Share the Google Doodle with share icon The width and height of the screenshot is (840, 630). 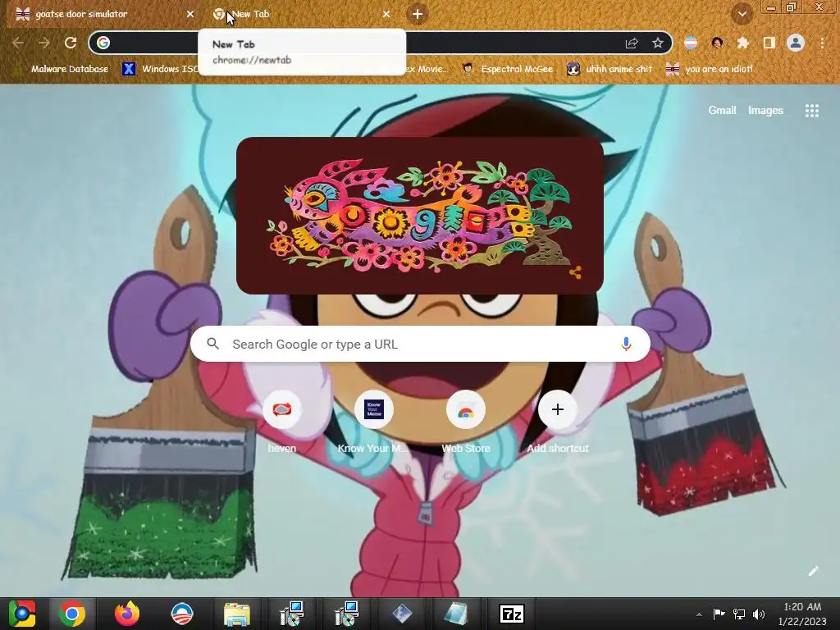(x=576, y=272)
